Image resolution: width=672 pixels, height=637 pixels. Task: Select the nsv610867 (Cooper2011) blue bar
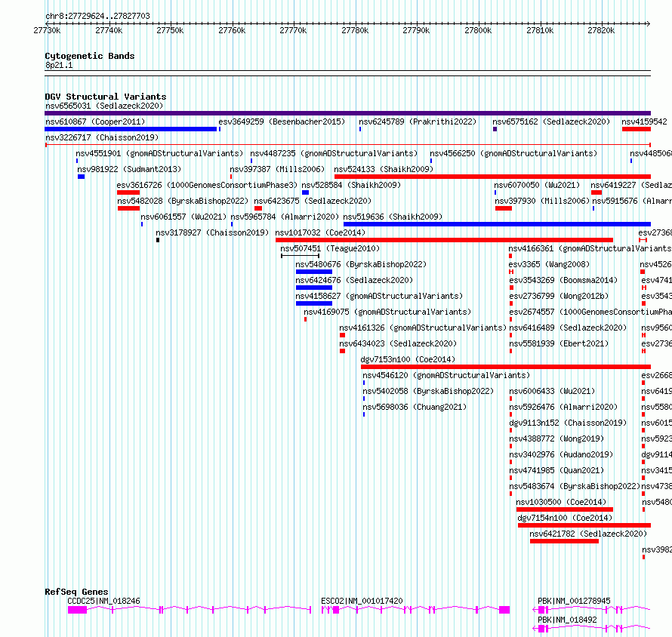[131, 129]
